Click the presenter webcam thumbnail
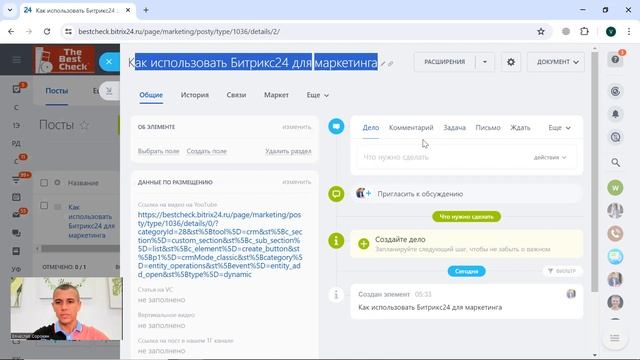 67,309
